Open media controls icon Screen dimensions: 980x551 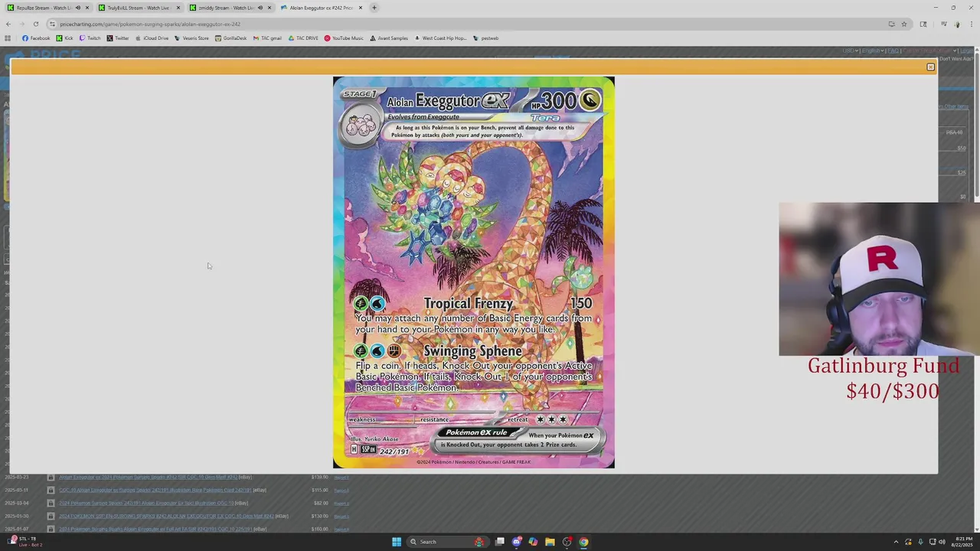tap(944, 24)
